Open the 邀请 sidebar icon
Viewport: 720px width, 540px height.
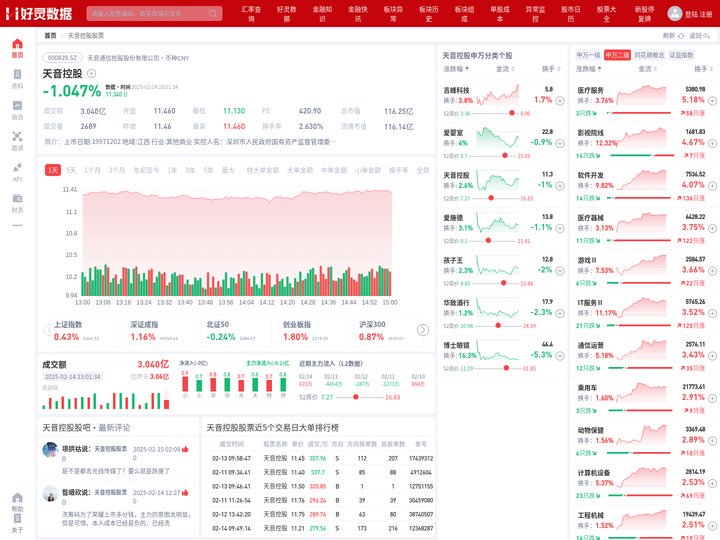(x=17, y=136)
